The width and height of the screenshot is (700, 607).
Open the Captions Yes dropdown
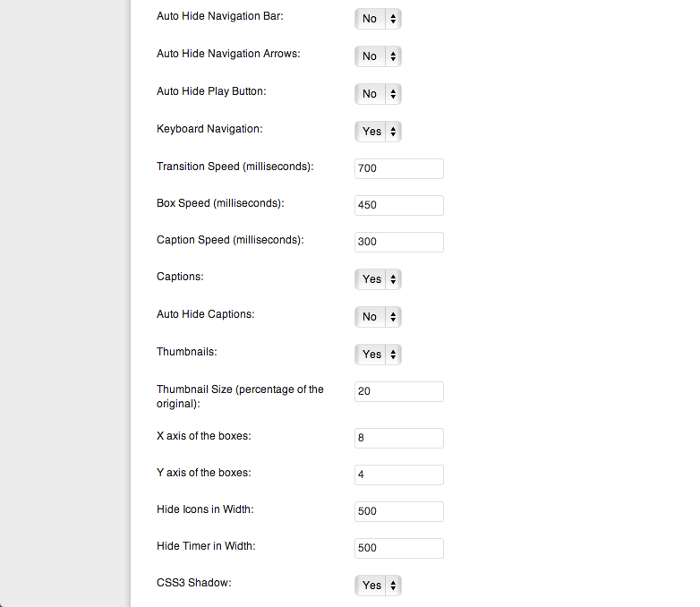[x=378, y=279]
